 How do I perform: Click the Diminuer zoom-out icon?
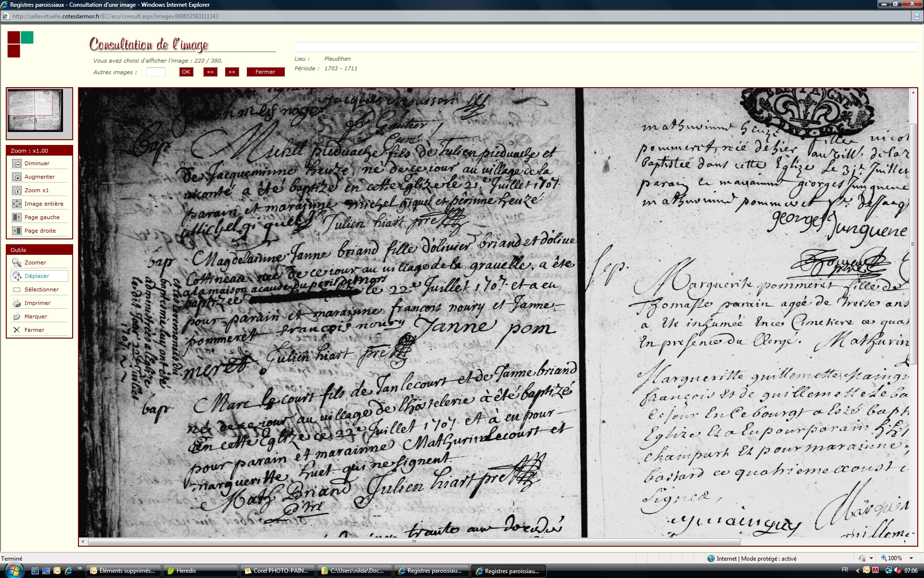pyautogui.click(x=17, y=164)
